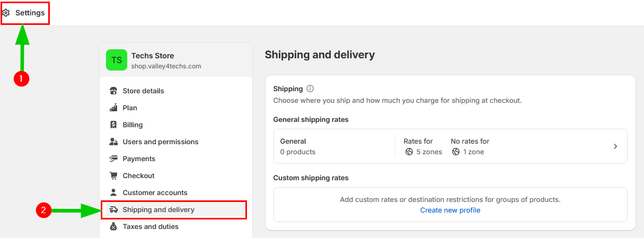This screenshot has height=238, width=644.
Task: Click the Store details storefront icon
Action: coord(113,91)
